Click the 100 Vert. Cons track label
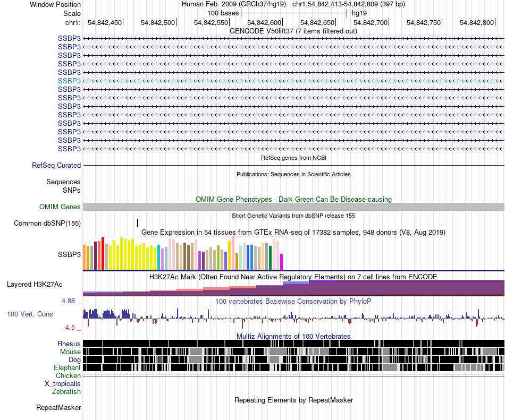 30,314
